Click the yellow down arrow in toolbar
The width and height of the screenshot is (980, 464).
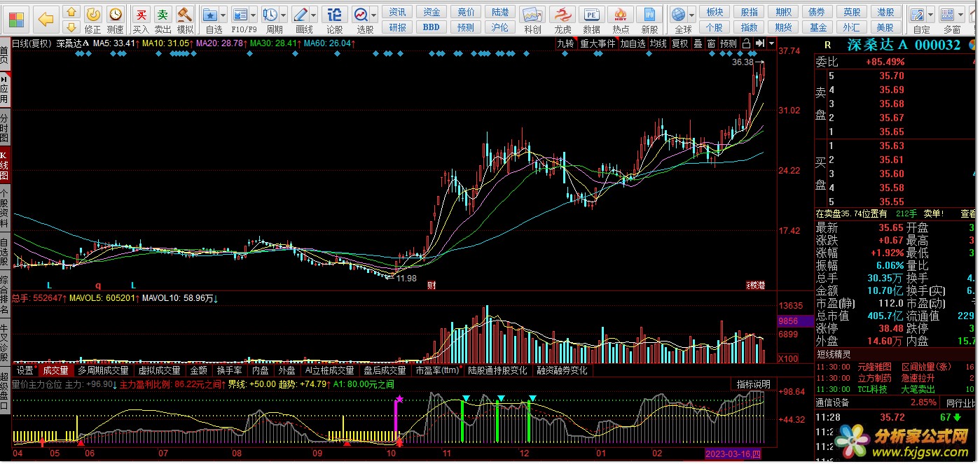tap(71, 27)
